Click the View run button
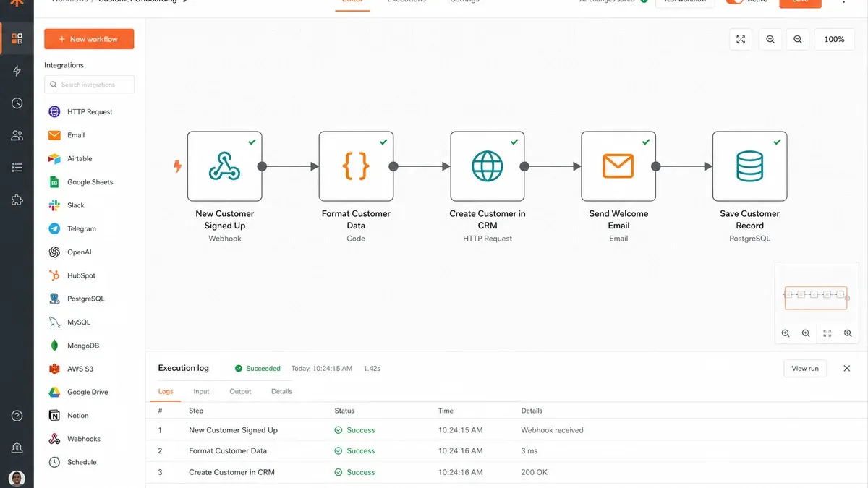Screen dimensions: 868x488 (805, 368)
